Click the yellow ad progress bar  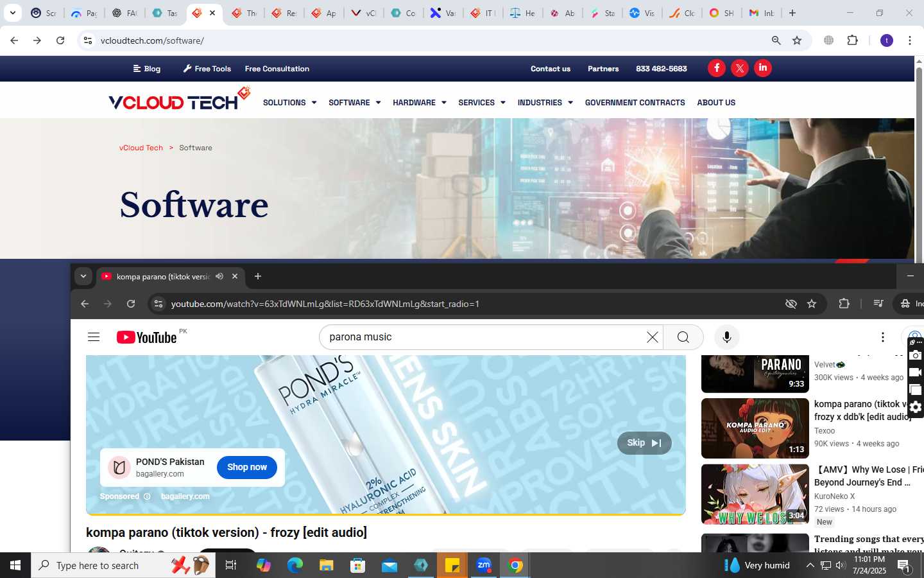pos(386,514)
